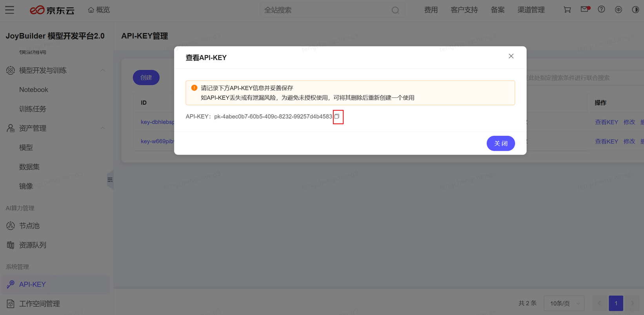Click the 操作 column header
Viewport: 644px width, 315px height.
[600, 103]
